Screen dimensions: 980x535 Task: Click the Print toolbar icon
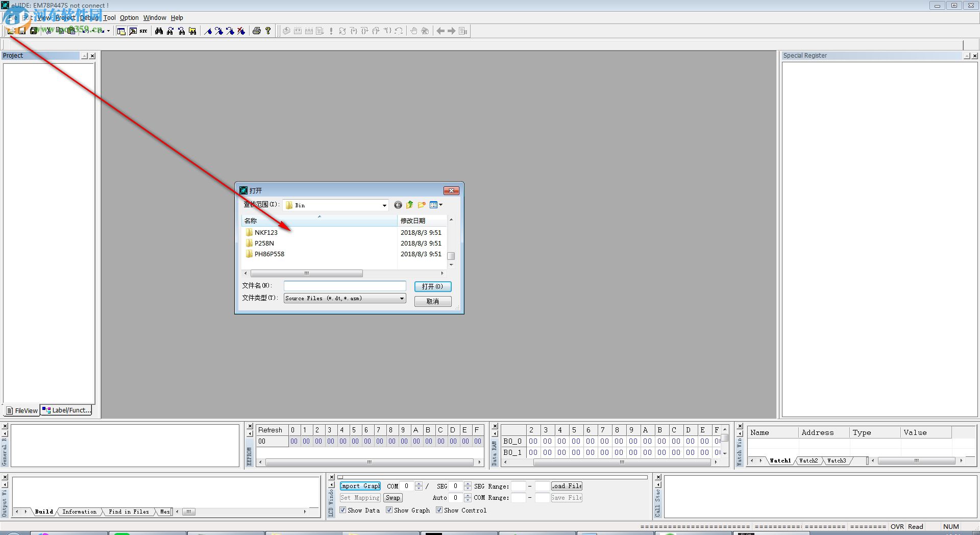click(257, 31)
